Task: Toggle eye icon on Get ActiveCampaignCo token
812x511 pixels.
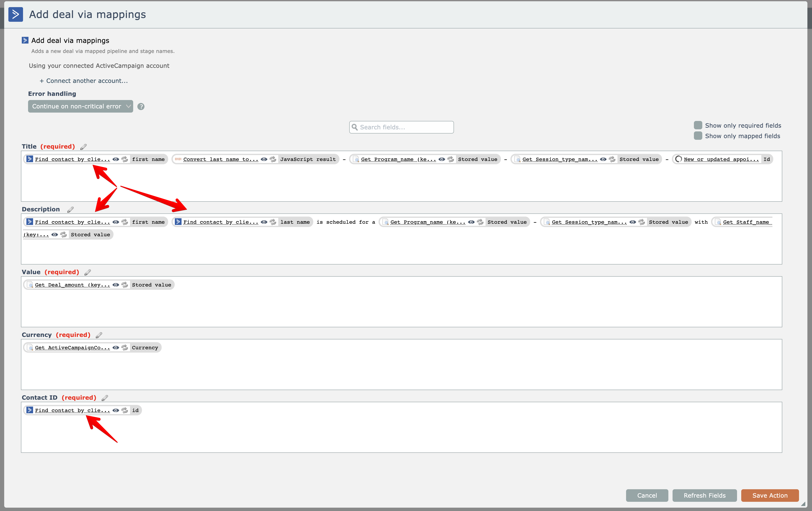Action: point(116,348)
